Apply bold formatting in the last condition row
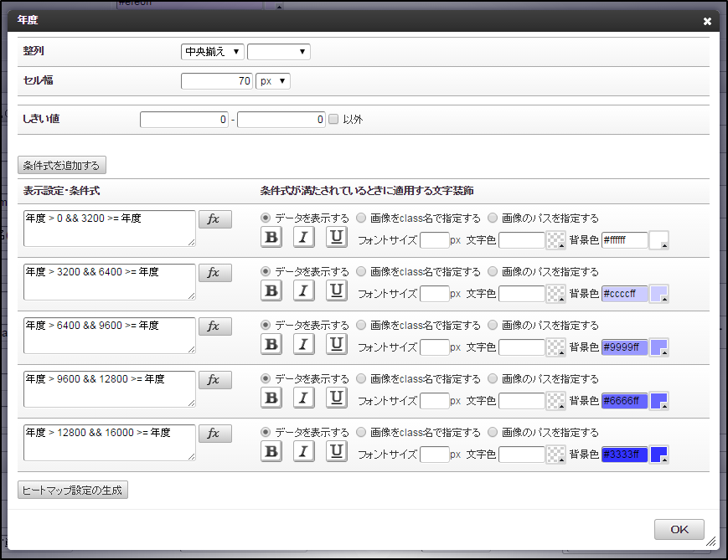Screen dimensions: 728x560 [271, 451]
